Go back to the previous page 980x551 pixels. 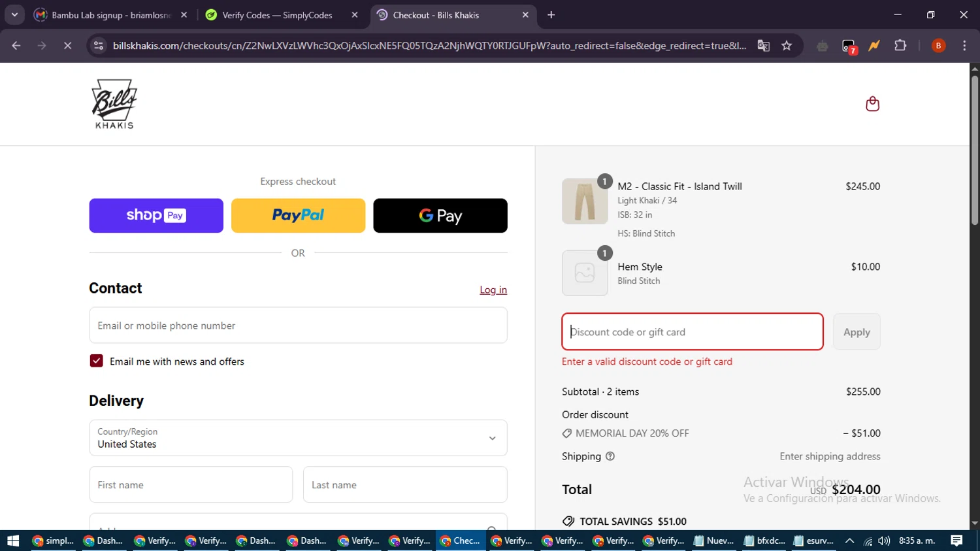point(16,46)
